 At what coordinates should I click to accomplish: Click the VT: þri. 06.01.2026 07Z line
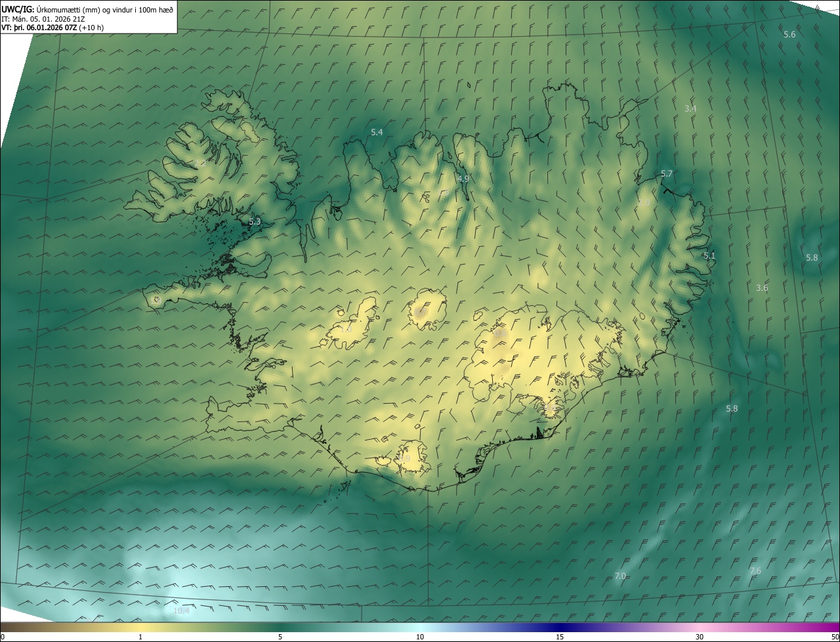point(52,28)
